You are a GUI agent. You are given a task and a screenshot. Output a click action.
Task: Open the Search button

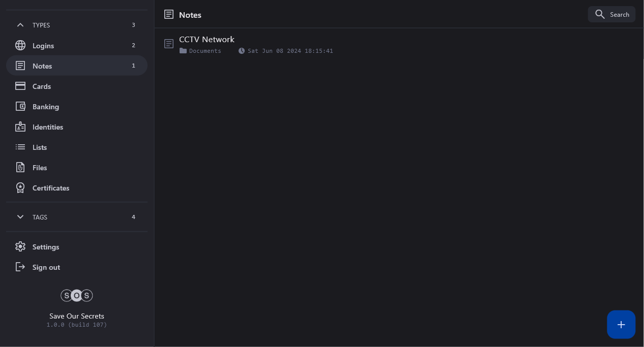(611, 14)
